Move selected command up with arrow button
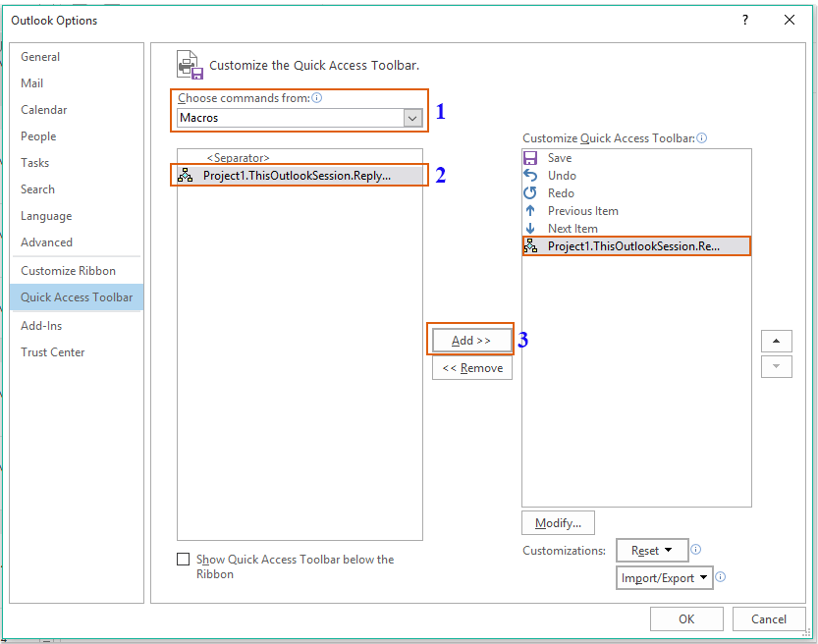This screenshot has height=644, width=818. (776, 341)
